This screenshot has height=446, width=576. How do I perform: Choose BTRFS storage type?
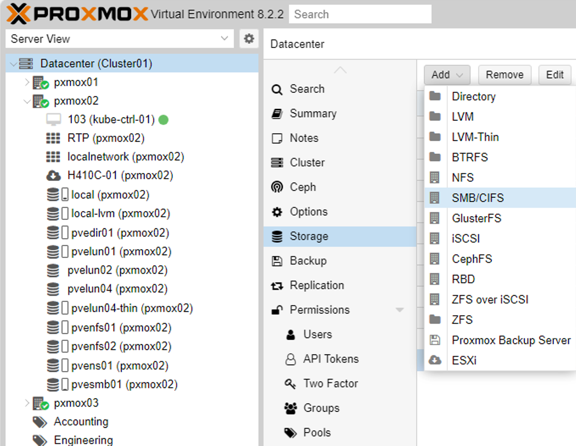coord(500,157)
